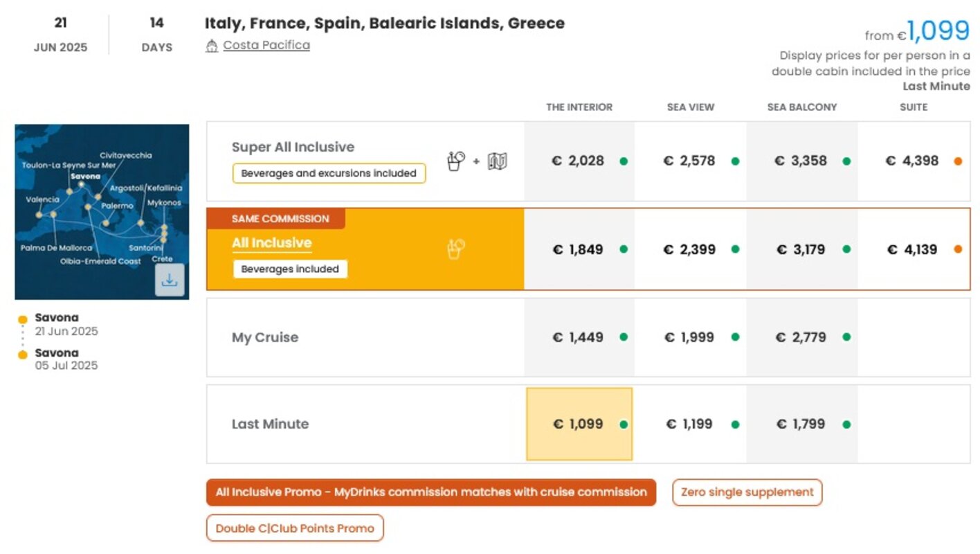Select Last Minute interior price € 1,099

[579, 424]
